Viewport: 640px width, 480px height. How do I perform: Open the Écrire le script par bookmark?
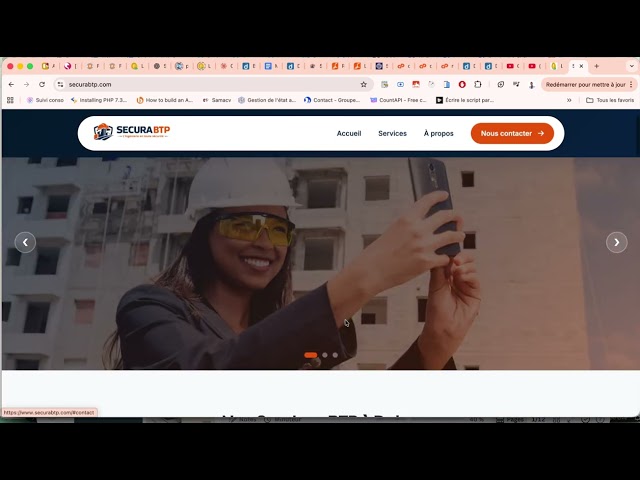[465, 100]
